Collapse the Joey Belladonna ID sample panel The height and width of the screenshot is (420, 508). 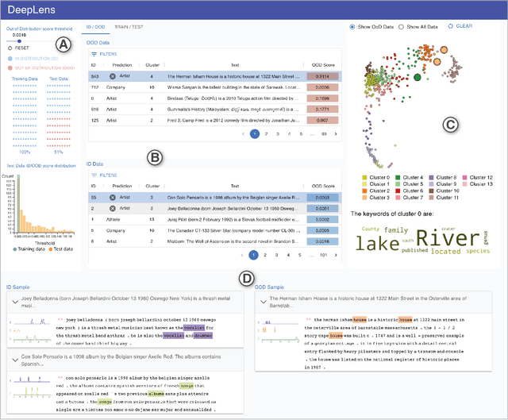[x=15, y=302]
